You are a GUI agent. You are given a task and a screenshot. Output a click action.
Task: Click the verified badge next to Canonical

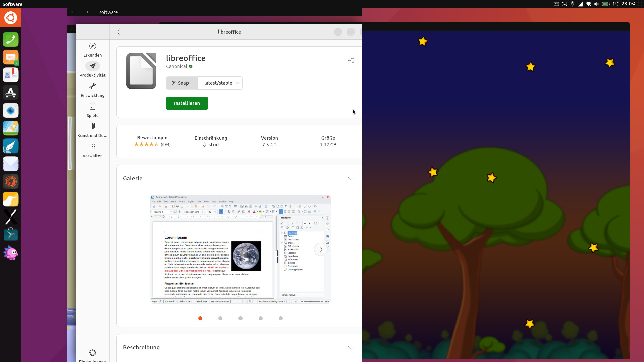(x=191, y=66)
